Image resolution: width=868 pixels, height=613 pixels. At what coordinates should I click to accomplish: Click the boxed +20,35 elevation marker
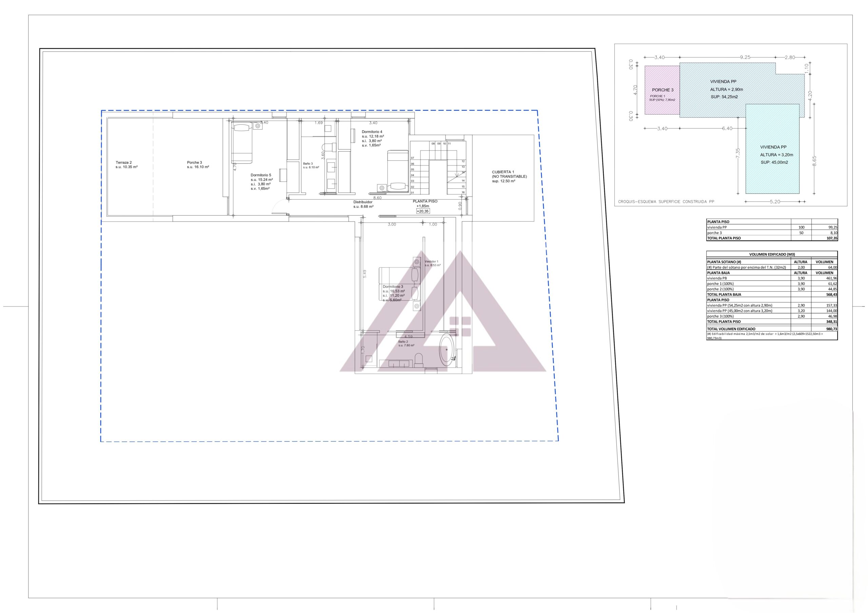pyautogui.click(x=423, y=211)
